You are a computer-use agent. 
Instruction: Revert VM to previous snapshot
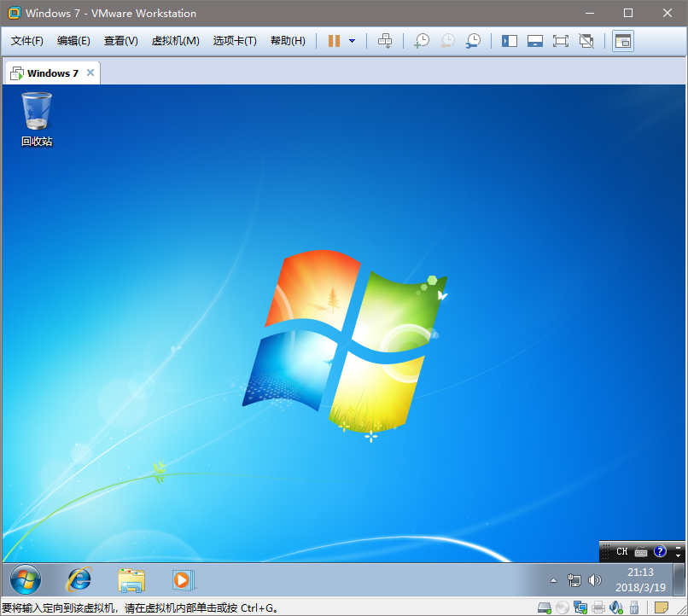[447, 41]
